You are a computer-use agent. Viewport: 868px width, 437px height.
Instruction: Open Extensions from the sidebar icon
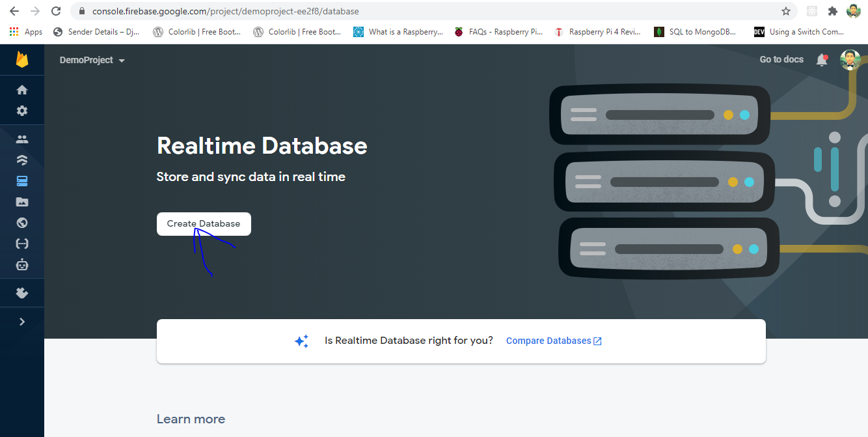click(22, 294)
